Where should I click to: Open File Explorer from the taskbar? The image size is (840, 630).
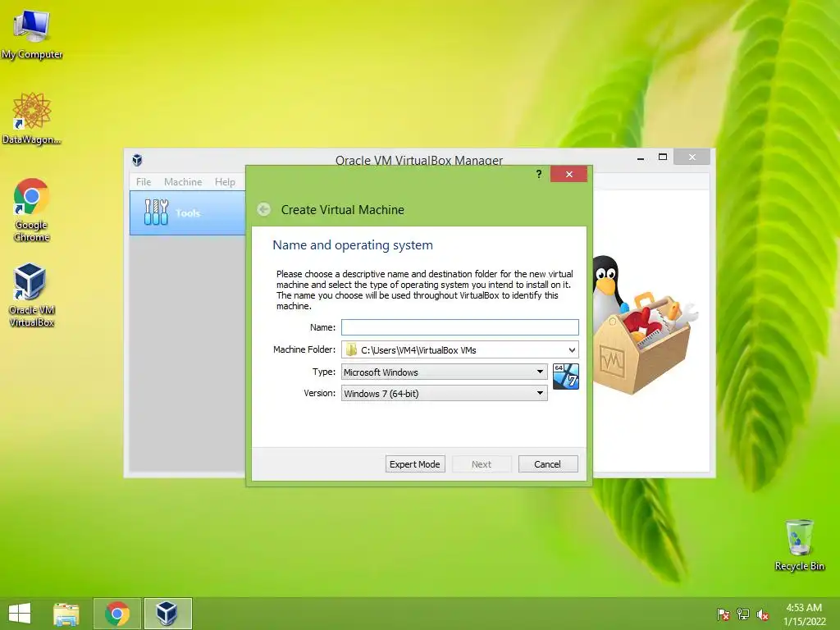pyautogui.click(x=66, y=614)
